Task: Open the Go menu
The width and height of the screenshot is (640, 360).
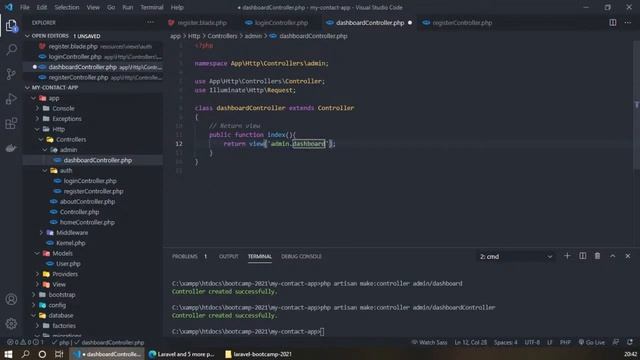Action: point(111,7)
